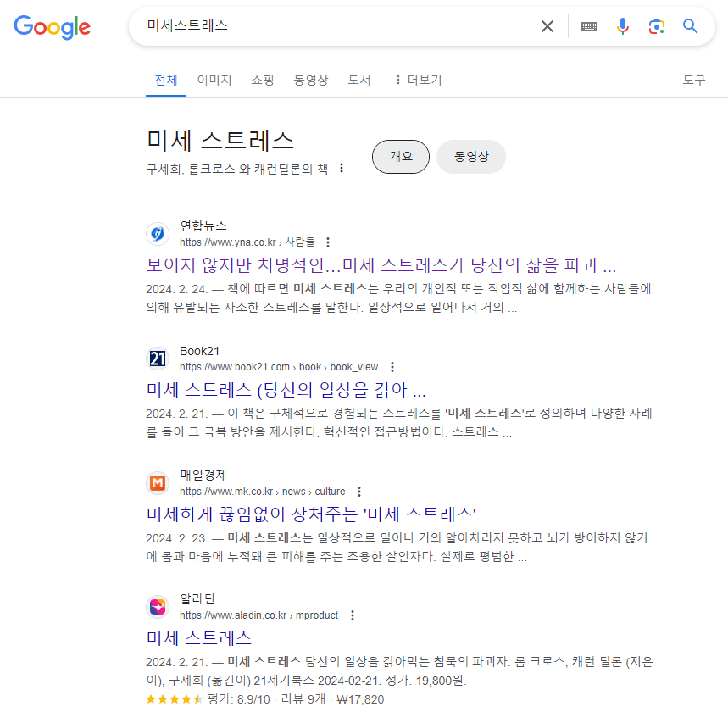The height and width of the screenshot is (723, 728).
Task: Start voice search with the microphone icon
Action: pyautogui.click(x=623, y=26)
